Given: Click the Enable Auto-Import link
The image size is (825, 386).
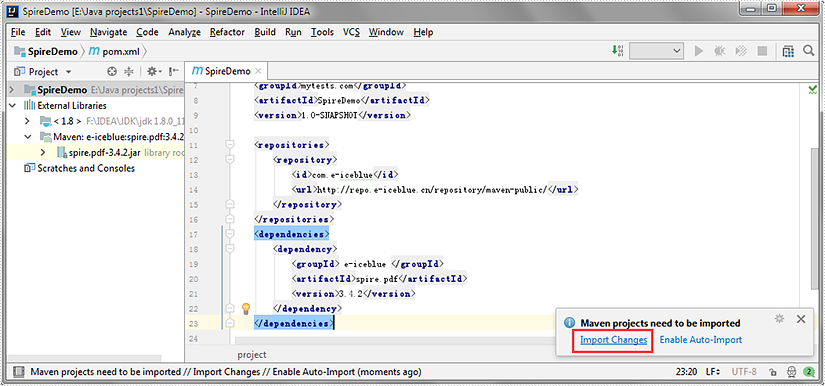Looking at the screenshot, I should tap(701, 340).
